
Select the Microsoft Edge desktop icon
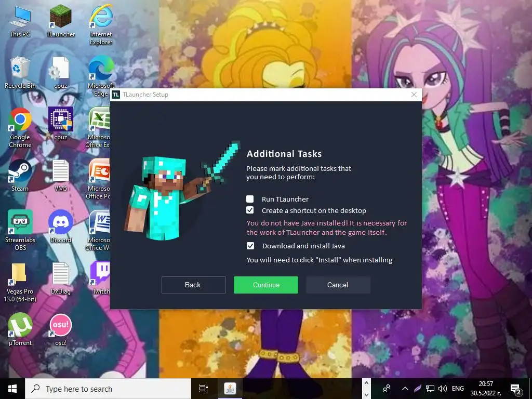[101, 76]
